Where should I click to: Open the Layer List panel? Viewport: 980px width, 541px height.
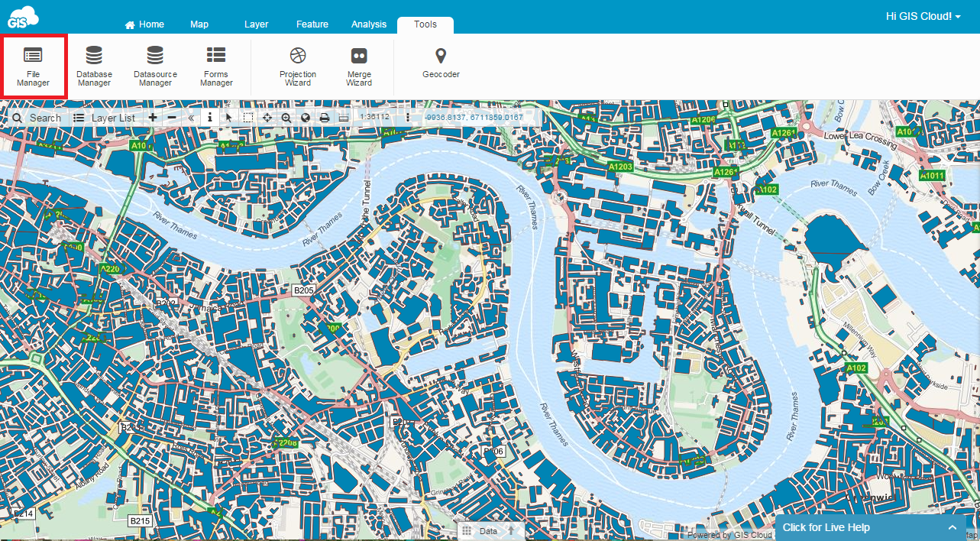click(105, 118)
